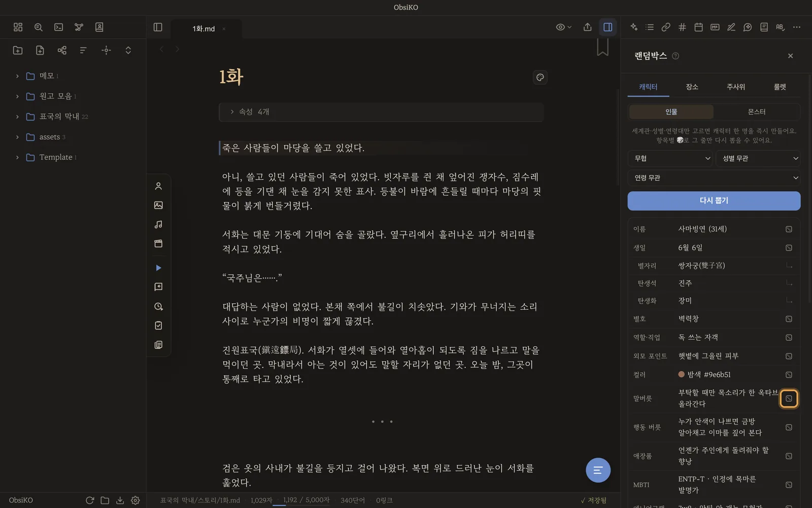
Task: Click the blue play icon in the editor toolbar
Action: [x=158, y=268]
